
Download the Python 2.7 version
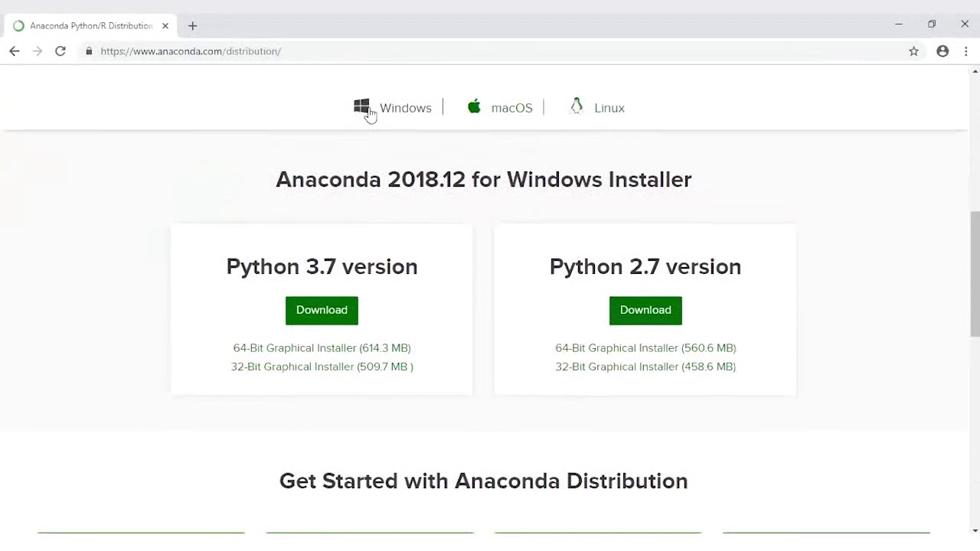[645, 310]
